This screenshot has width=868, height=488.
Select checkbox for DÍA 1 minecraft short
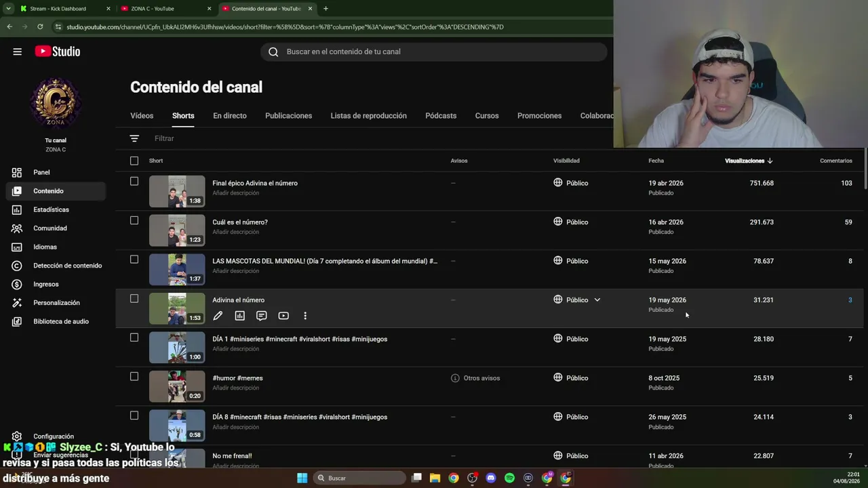(x=134, y=338)
